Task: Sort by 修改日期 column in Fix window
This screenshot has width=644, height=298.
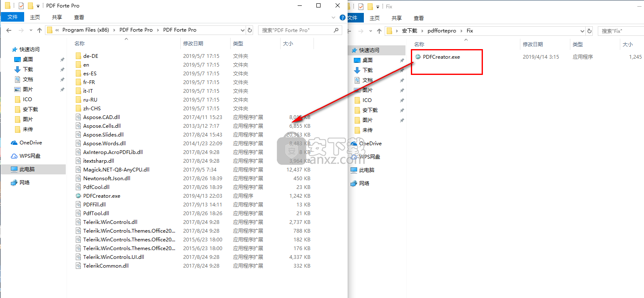Action: (x=533, y=44)
